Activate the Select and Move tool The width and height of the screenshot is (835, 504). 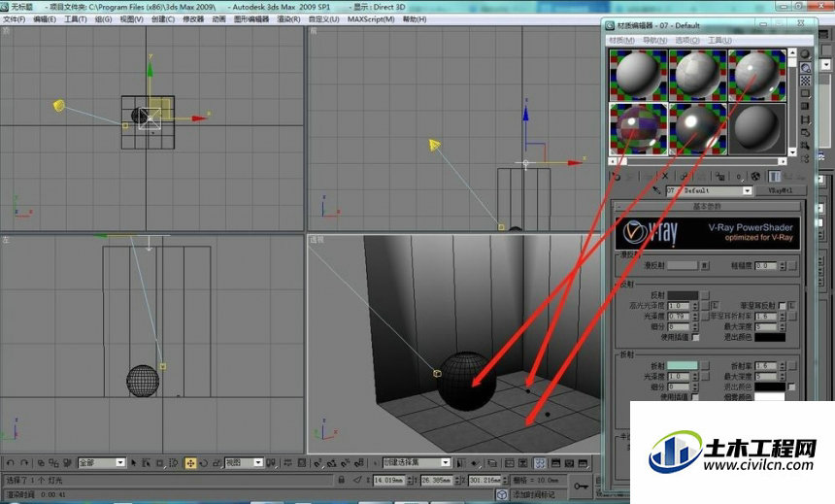point(190,463)
